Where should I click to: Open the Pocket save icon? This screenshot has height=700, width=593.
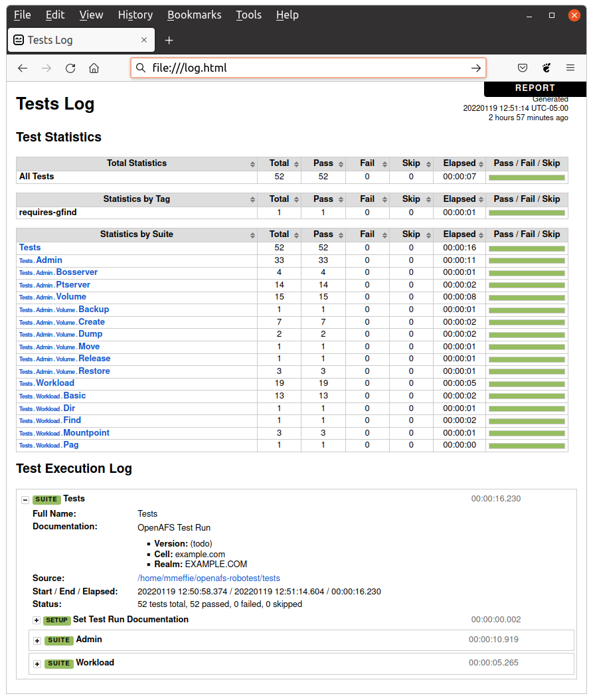[x=523, y=68]
